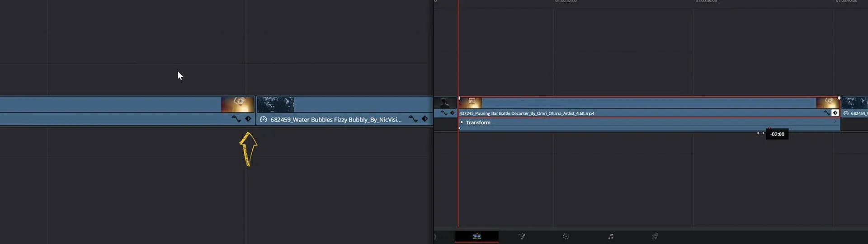Expand the Transform keyframe track chevron

point(835,121)
